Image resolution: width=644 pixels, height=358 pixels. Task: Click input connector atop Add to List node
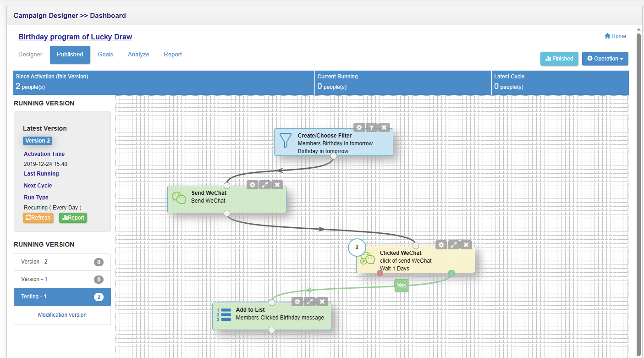[x=271, y=303]
